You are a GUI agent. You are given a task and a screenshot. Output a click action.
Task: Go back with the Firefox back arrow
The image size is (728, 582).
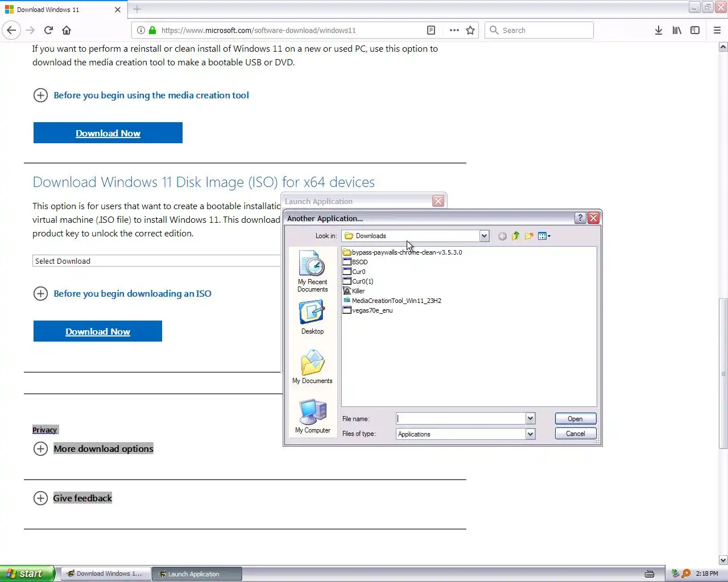pyautogui.click(x=11, y=30)
